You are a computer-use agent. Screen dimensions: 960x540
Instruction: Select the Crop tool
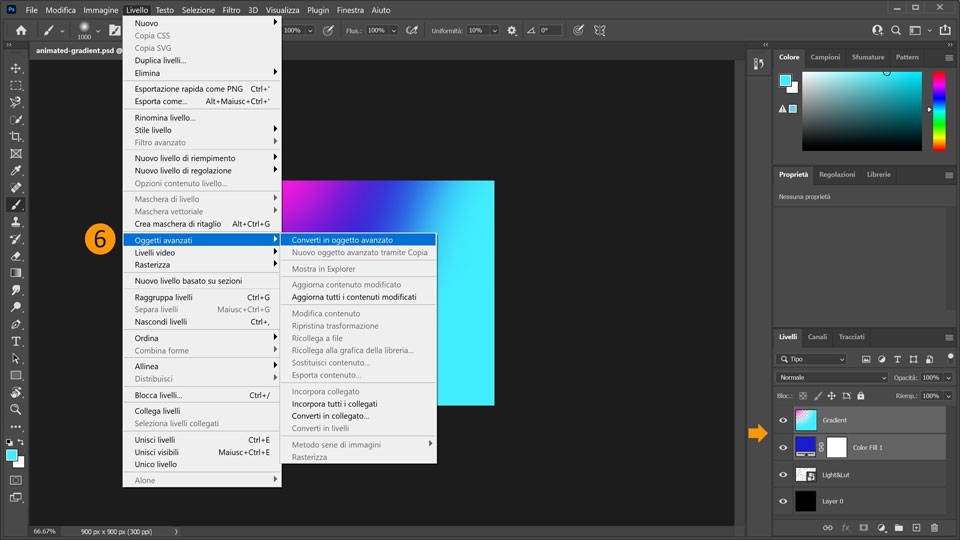coord(16,136)
